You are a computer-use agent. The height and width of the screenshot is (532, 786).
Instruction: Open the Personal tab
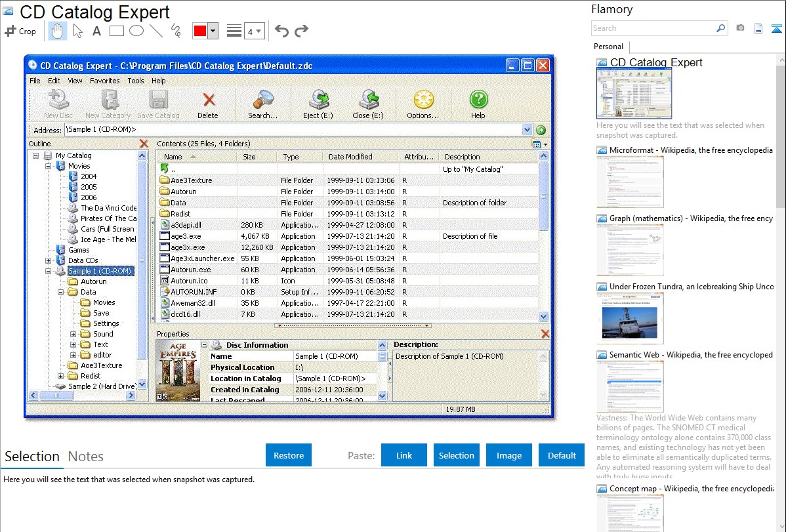(608, 47)
